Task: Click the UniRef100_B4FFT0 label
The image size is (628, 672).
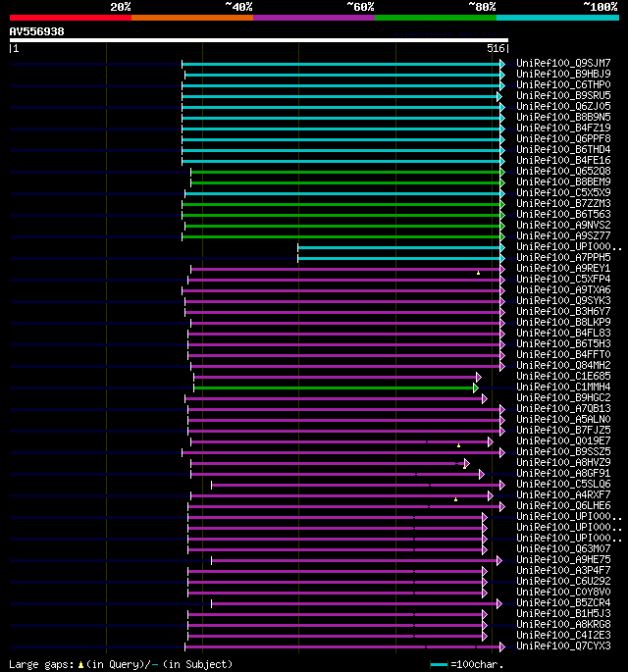Action: pos(563,354)
